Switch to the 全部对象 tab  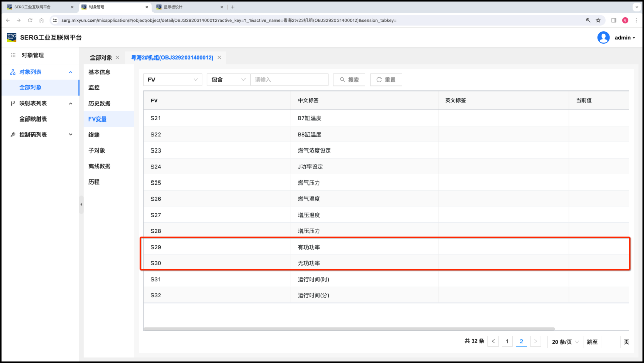pyautogui.click(x=101, y=58)
